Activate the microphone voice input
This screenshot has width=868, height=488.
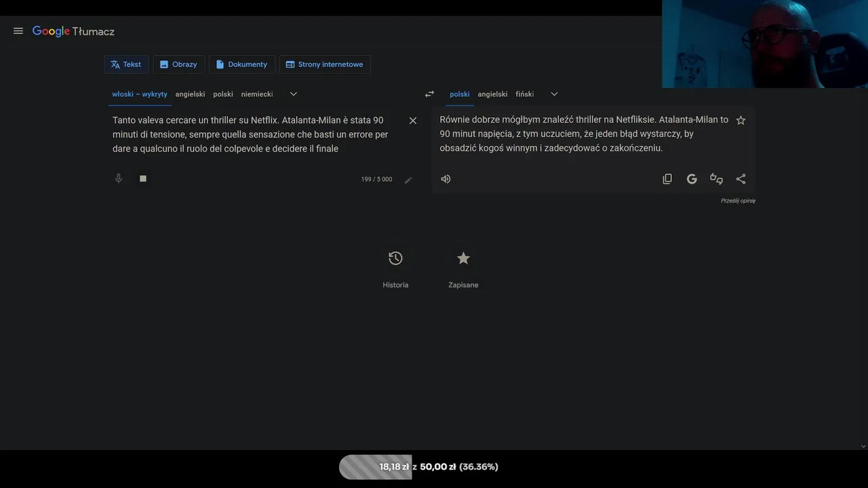(x=119, y=178)
